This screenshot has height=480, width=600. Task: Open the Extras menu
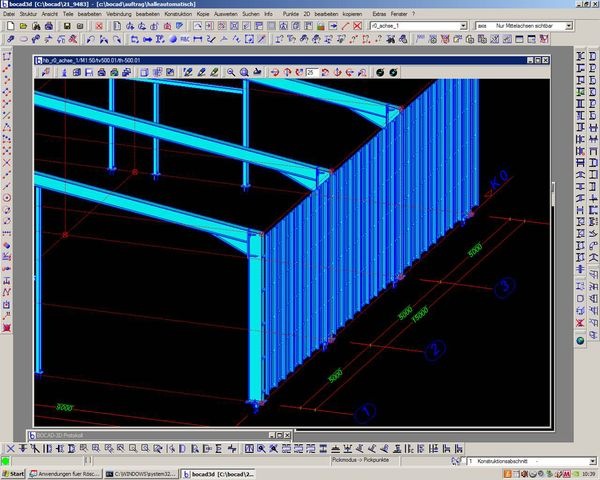pos(378,14)
